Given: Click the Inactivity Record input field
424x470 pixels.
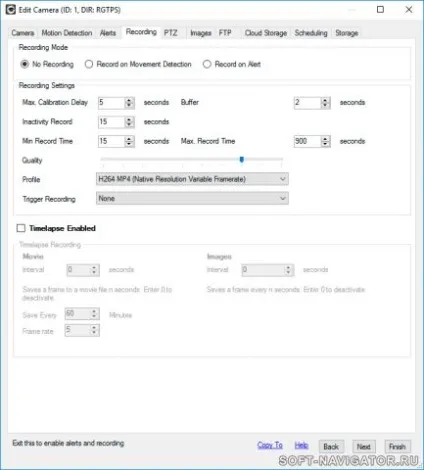Looking at the screenshot, I should [111, 122].
